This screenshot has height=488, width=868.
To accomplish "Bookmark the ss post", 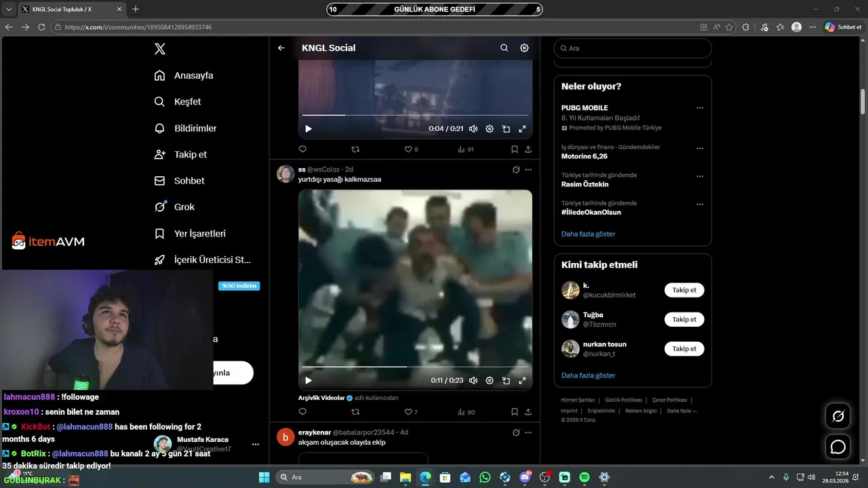I will [514, 411].
